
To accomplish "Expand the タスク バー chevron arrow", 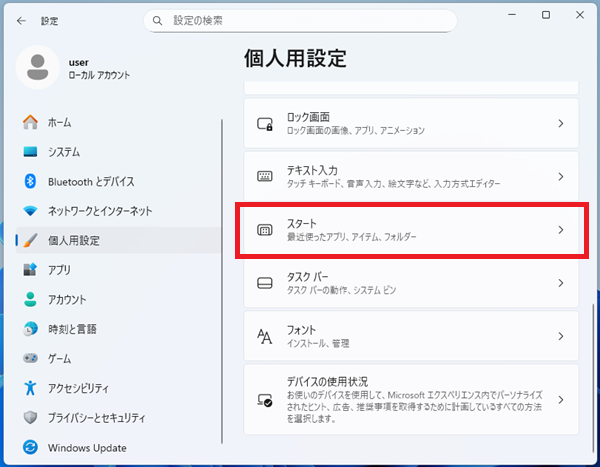I will click(x=560, y=283).
